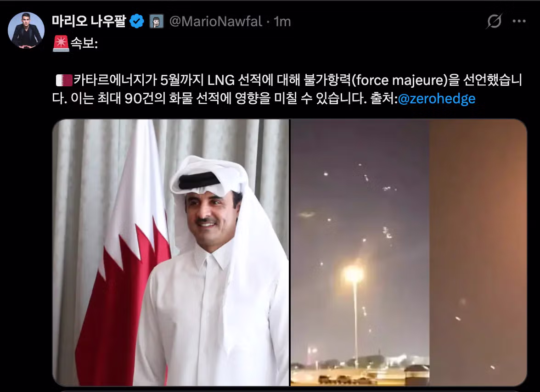Click the 속보: headline text

pyautogui.click(x=84, y=44)
